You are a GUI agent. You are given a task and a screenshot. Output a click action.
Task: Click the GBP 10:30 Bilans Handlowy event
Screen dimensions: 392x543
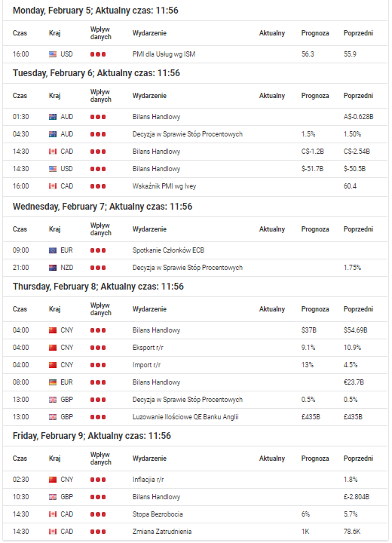(156, 497)
